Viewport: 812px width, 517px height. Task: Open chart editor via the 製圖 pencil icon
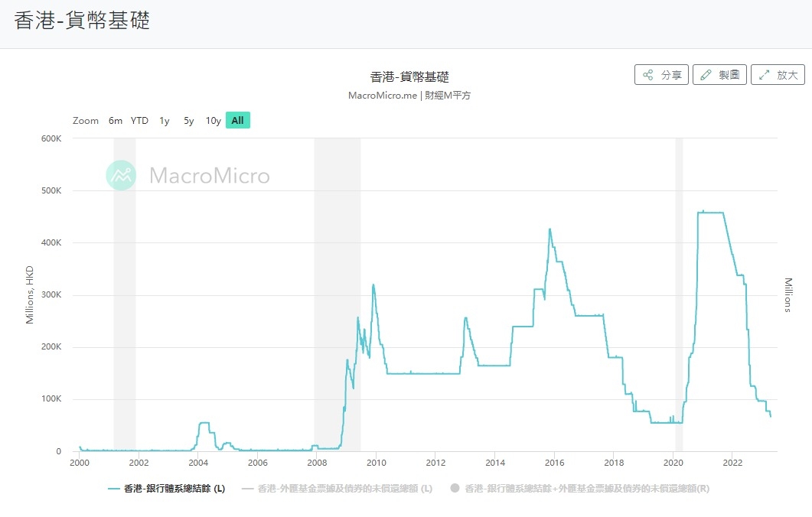[x=719, y=74]
